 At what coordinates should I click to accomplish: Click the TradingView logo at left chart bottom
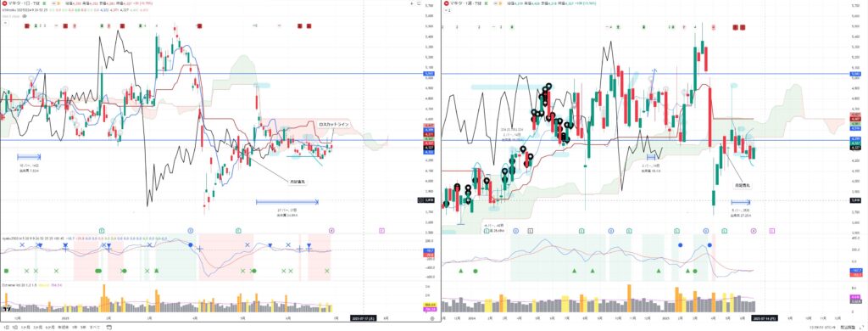coord(7,310)
